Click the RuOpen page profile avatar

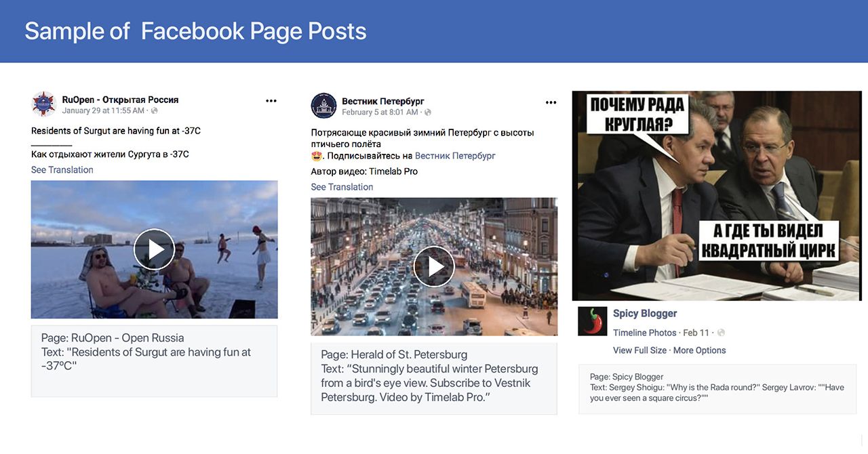click(43, 104)
